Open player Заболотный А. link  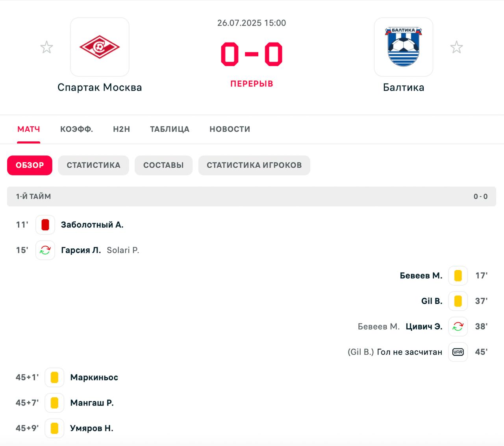tap(92, 225)
